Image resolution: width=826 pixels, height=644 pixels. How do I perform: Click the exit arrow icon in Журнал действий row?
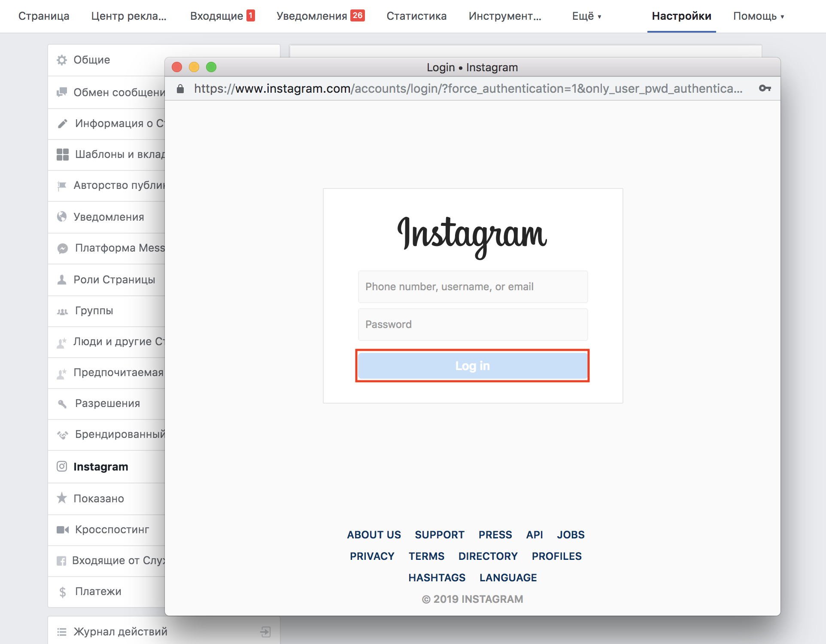pos(265,632)
